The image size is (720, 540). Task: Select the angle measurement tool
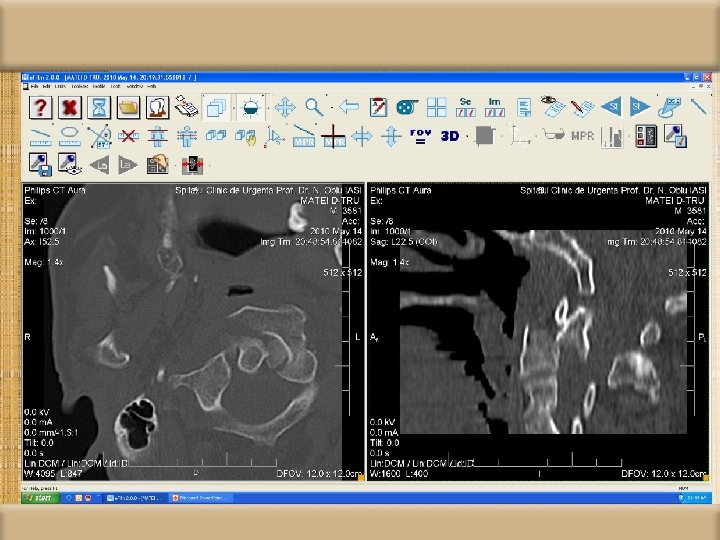pos(100,136)
